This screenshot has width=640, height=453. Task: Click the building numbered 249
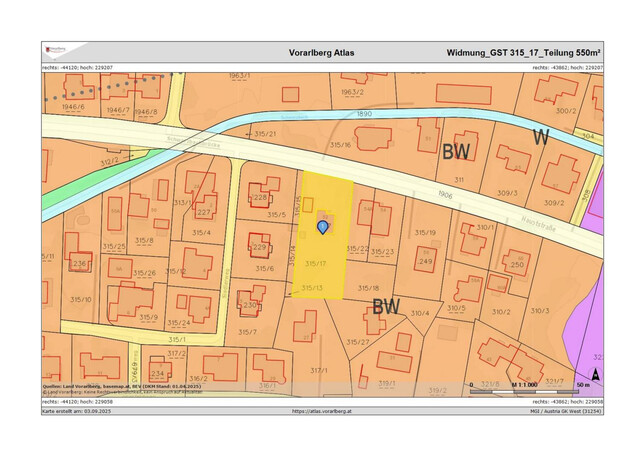coord(425,261)
